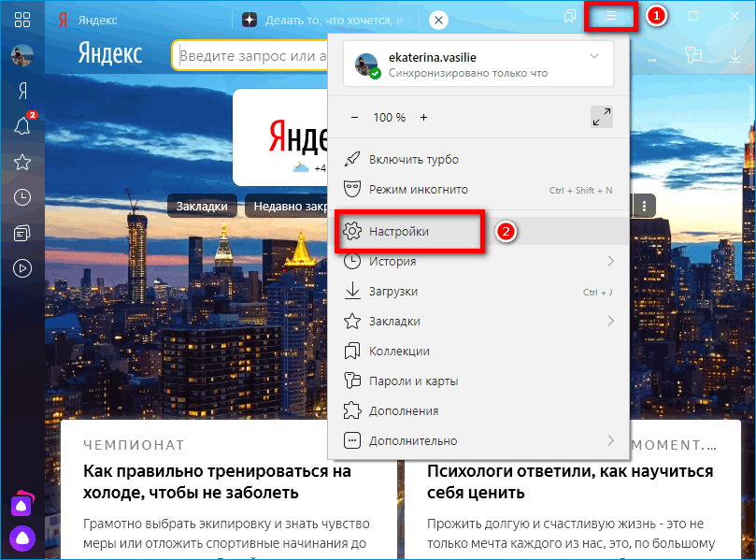The height and width of the screenshot is (560, 756).
Task: Expand the История submenu arrow
Action: (x=611, y=261)
